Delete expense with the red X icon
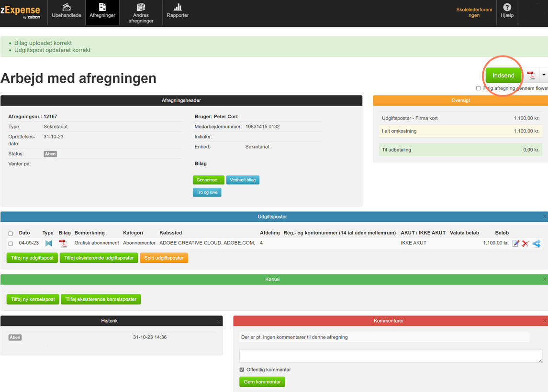 pyautogui.click(x=526, y=243)
